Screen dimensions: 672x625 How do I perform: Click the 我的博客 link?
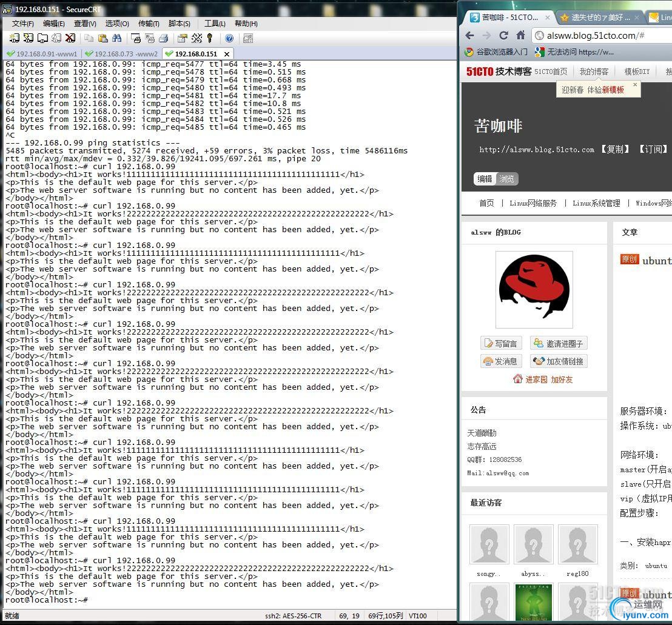pyautogui.click(x=594, y=72)
